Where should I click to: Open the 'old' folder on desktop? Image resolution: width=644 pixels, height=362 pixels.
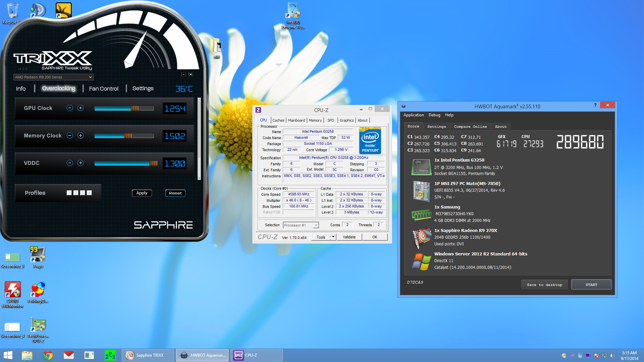click(216, 48)
